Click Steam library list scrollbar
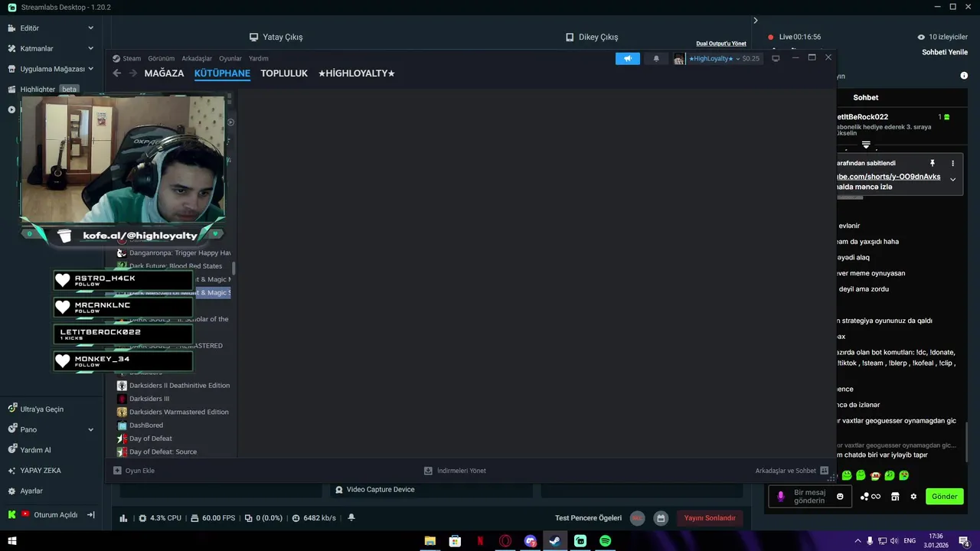The height and width of the screenshot is (551, 980). [x=234, y=269]
